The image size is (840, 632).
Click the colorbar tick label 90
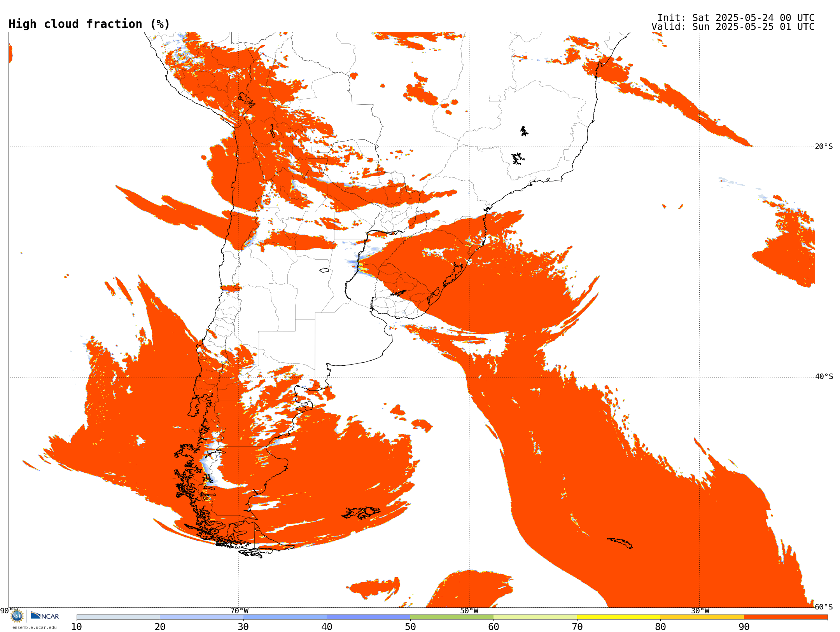click(744, 627)
